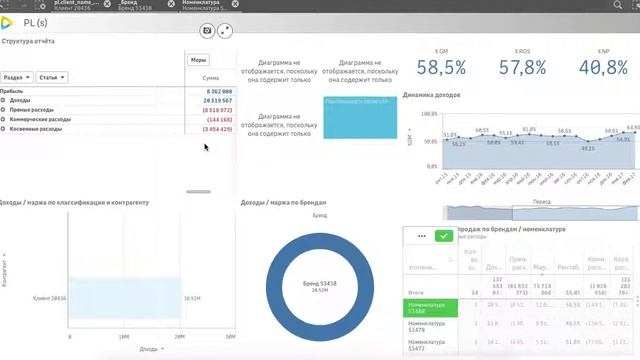Click the Клиент 20436 light blue bar
Screen dimensions: 640x360
point(125,298)
